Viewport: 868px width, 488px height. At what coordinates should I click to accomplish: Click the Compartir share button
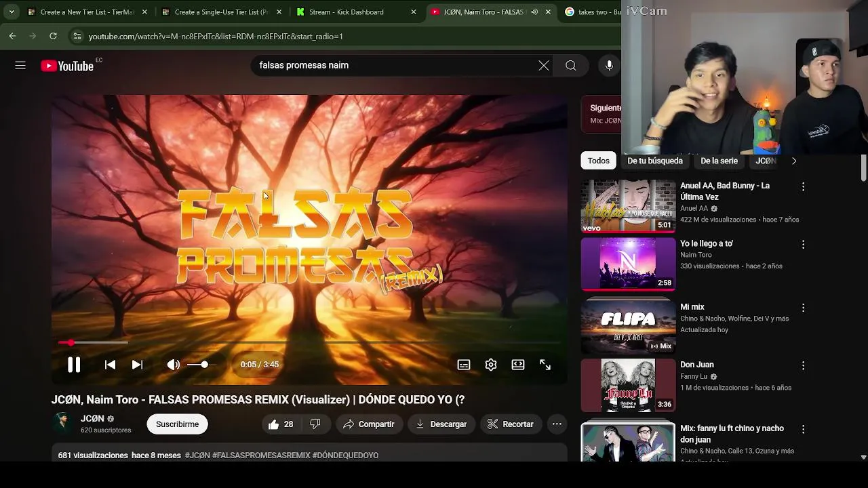(369, 424)
